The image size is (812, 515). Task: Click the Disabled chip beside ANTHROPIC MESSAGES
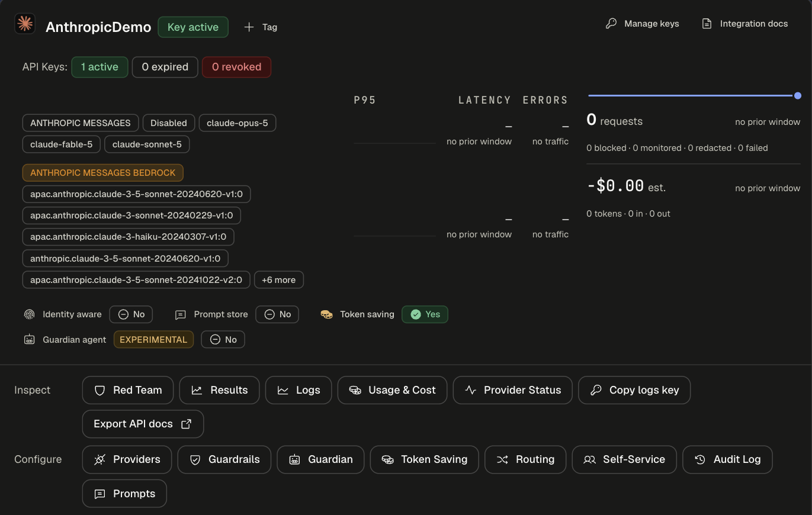(169, 123)
